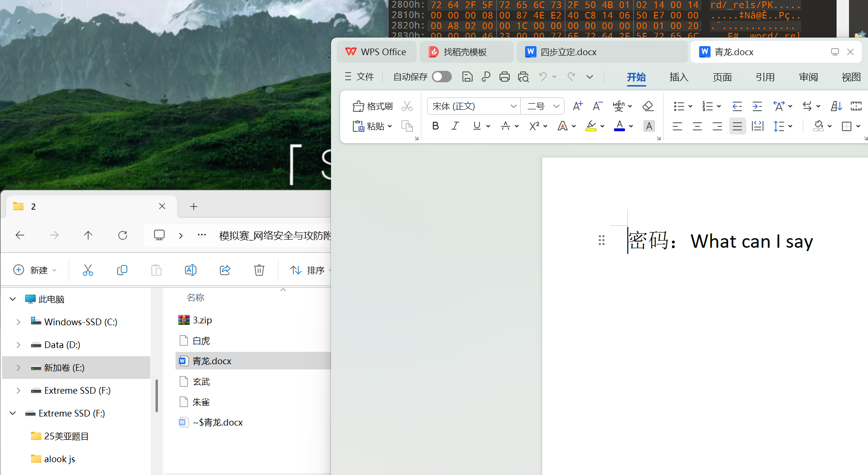Image resolution: width=868 pixels, height=475 pixels.
Task: Click the Bold formatting icon
Action: 435,126
